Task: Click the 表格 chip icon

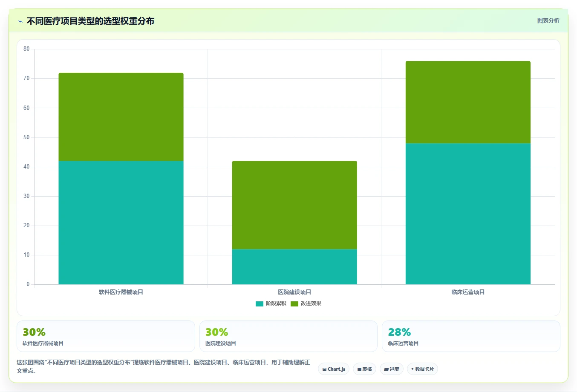Action: [359, 369]
